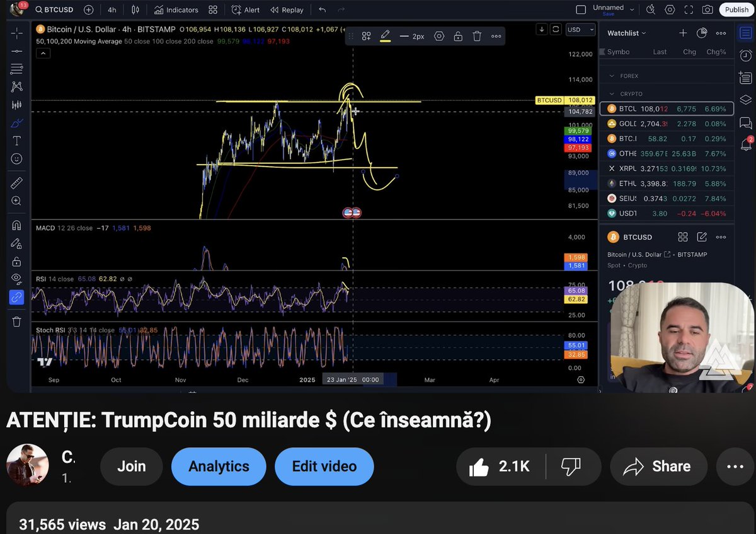Open drawing settings in floating toolbar
Image resolution: width=756 pixels, height=534 pixels.
(x=439, y=36)
